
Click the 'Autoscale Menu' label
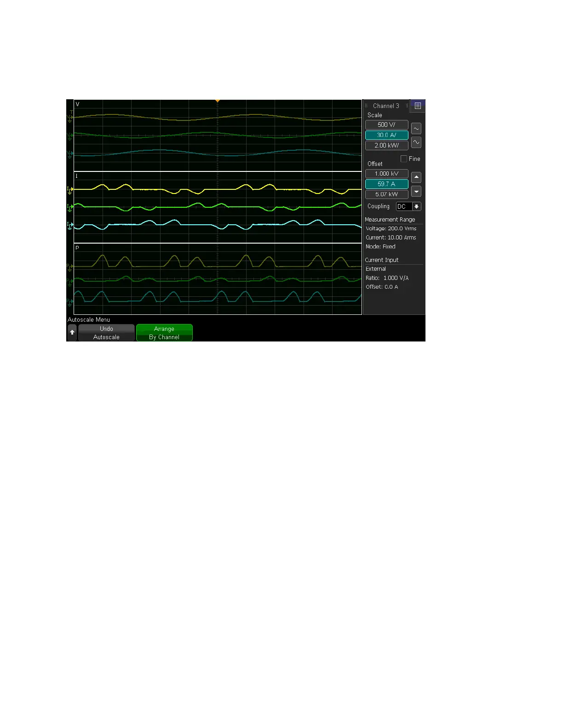(x=89, y=320)
